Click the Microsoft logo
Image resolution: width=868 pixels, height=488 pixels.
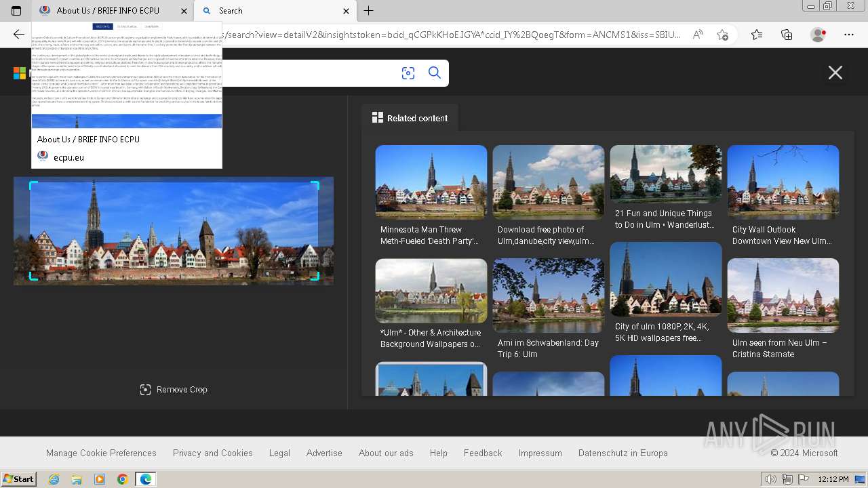tap(20, 73)
